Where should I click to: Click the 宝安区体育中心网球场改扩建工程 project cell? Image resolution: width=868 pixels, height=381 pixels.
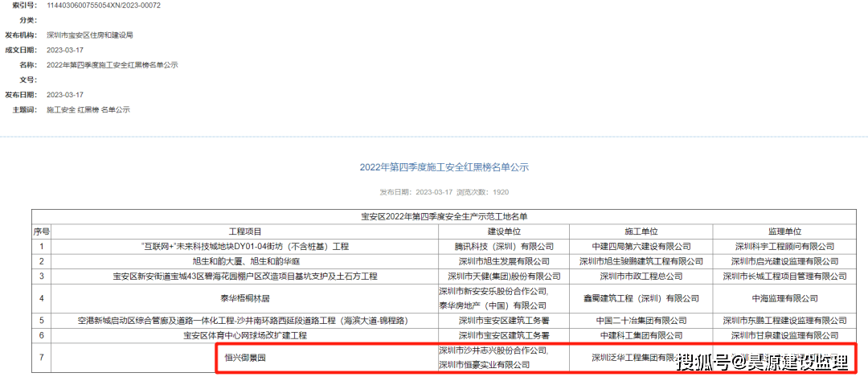coord(245,335)
